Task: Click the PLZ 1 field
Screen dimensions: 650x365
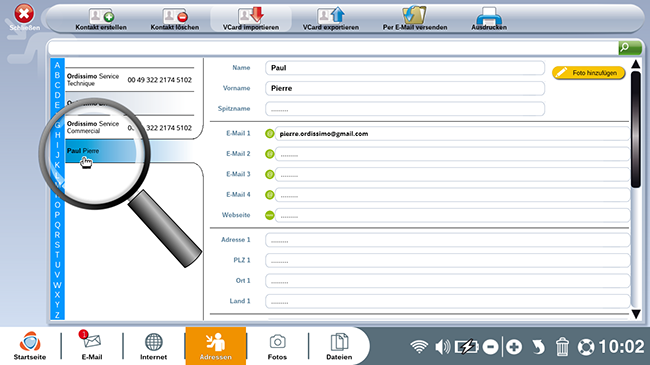Action: [x=447, y=260]
